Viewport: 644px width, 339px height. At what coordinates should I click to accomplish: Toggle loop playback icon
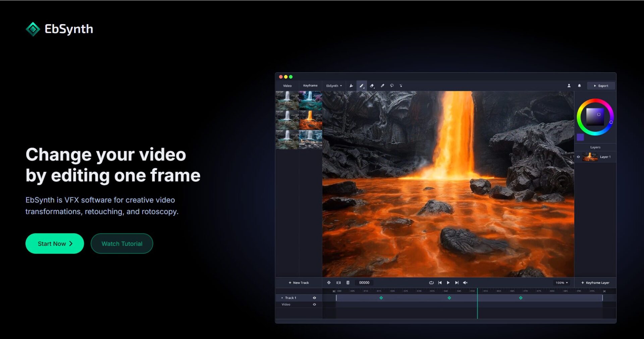[x=431, y=283]
